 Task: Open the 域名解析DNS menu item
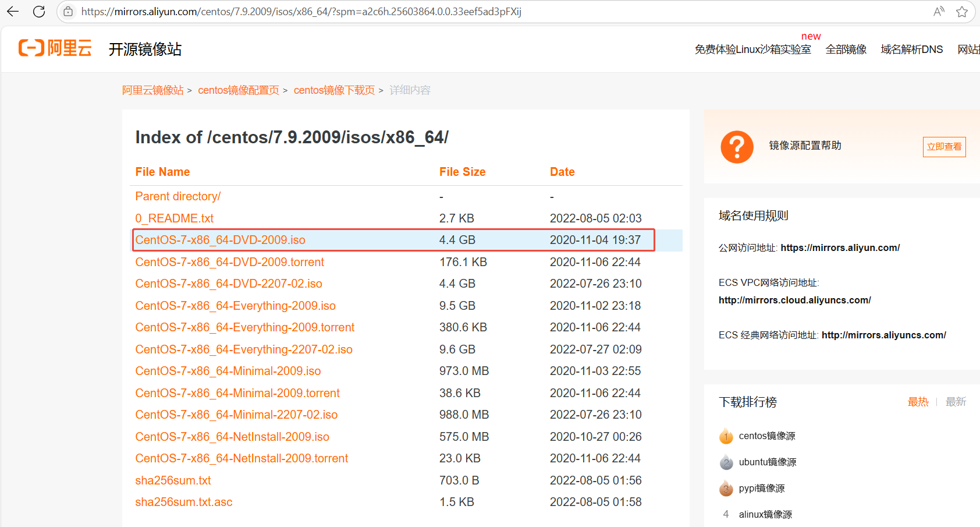pyautogui.click(x=912, y=49)
